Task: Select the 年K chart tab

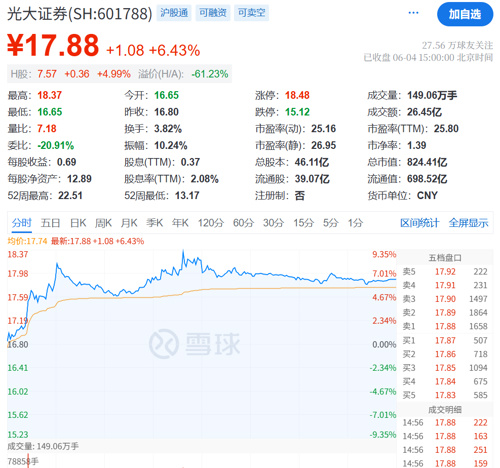Action: coord(180,223)
